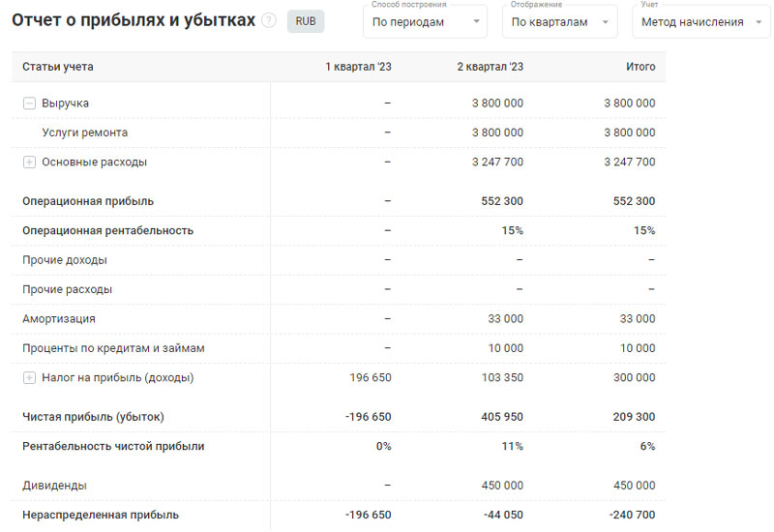Click the 'Прочие расходы' row label
This screenshot has height=532, width=774.
tap(67, 289)
